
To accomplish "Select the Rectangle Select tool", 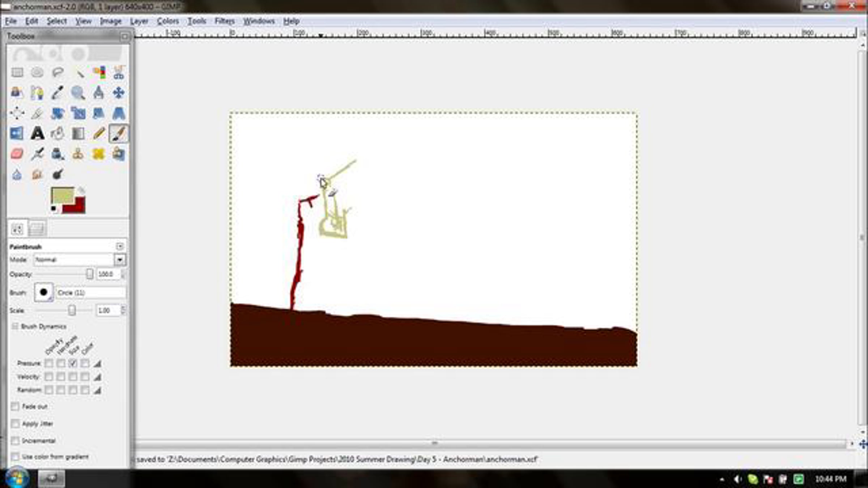I will [x=17, y=72].
